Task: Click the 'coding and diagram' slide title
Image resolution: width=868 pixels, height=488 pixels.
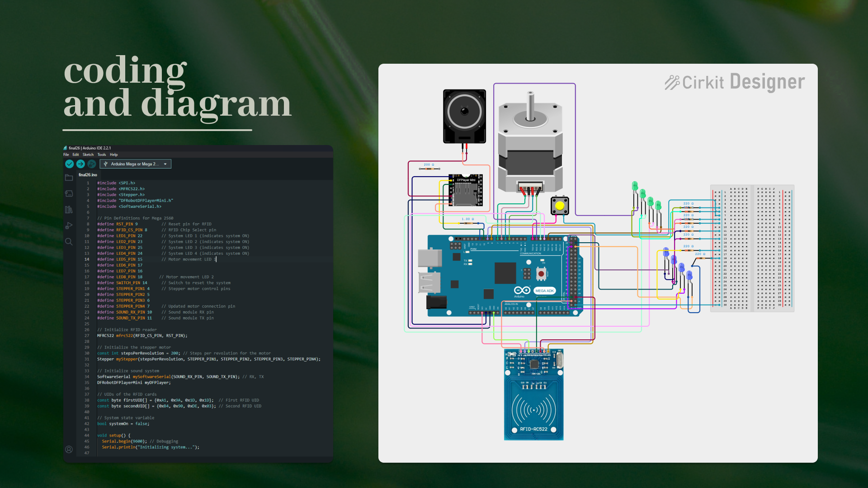Action: (177, 89)
